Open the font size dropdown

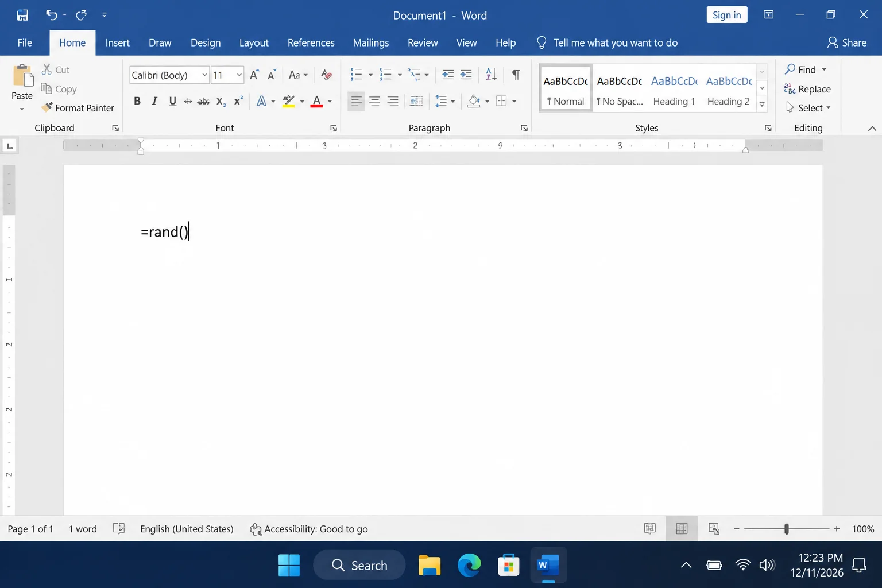click(x=239, y=75)
